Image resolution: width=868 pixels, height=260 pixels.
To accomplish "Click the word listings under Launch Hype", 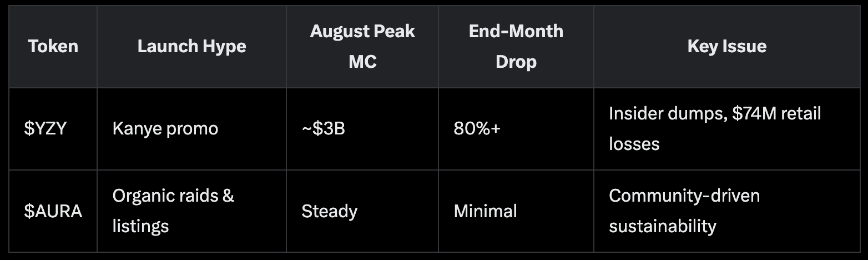I will pyautogui.click(x=140, y=227).
